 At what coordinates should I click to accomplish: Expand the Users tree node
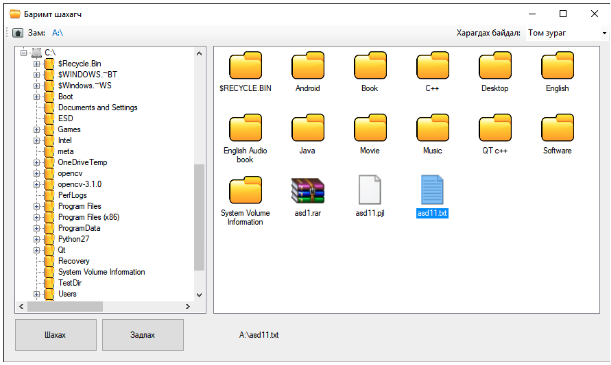37,294
